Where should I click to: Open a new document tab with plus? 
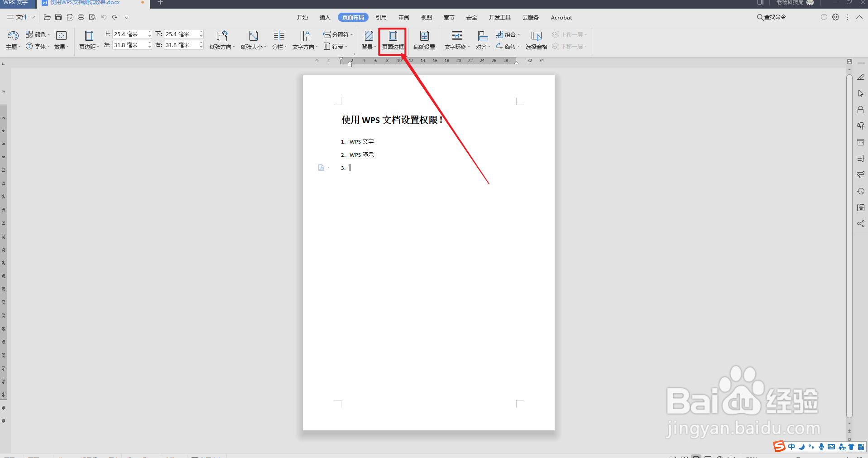pyautogui.click(x=160, y=2)
